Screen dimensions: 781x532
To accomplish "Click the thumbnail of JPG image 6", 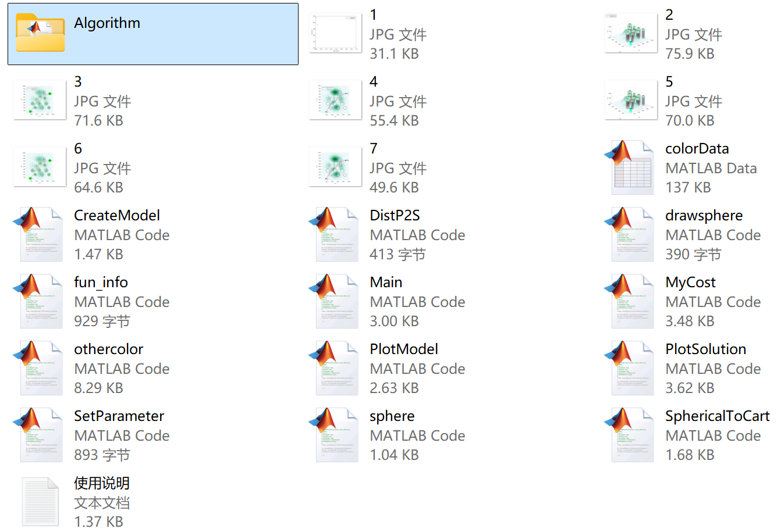I will 40,167.
